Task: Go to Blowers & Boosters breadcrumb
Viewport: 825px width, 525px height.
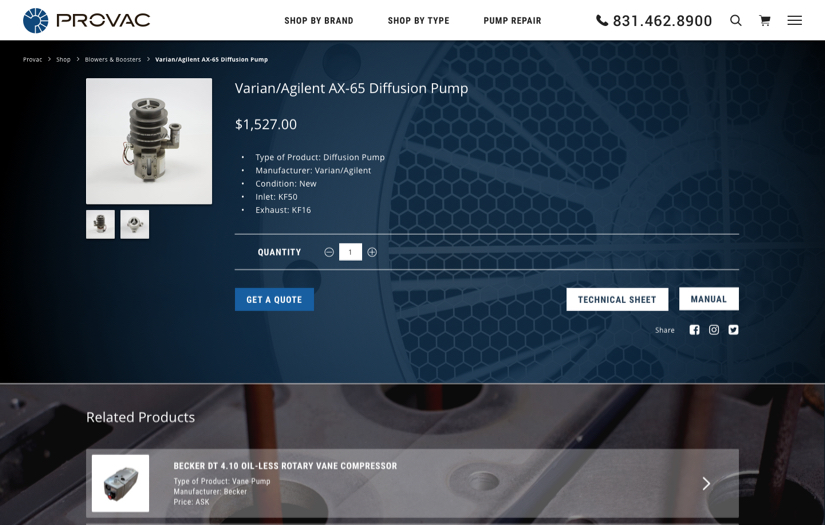Action: coord(113,59)
